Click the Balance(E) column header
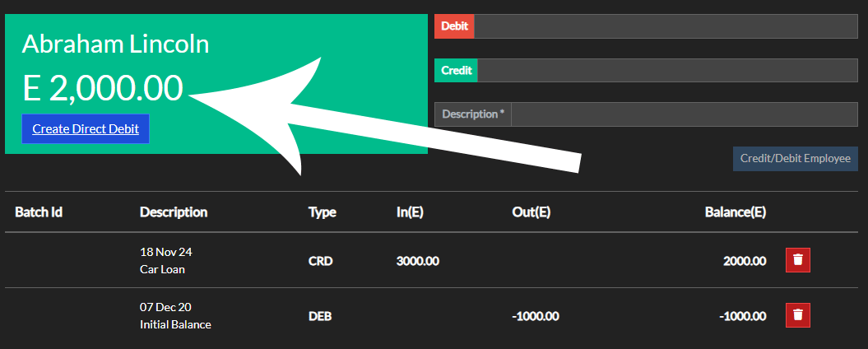 [x=736, y=212]
